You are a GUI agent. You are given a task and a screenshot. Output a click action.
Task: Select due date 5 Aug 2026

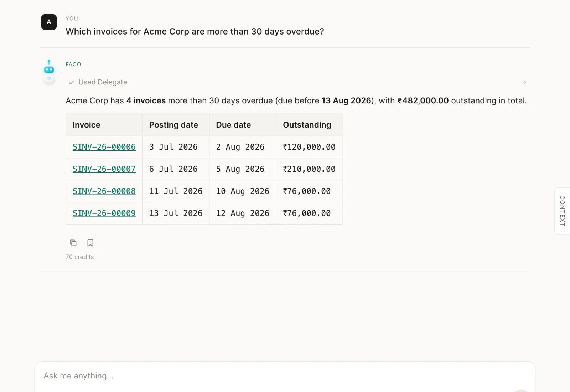[240, 169]
